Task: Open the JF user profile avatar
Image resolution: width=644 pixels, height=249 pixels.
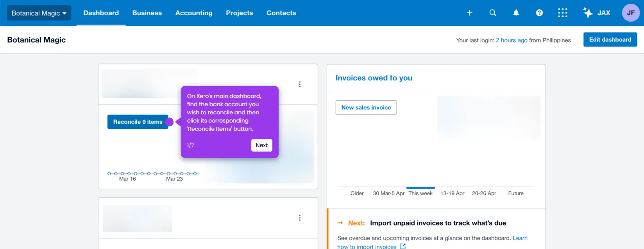Action: [x=631, y=13]
